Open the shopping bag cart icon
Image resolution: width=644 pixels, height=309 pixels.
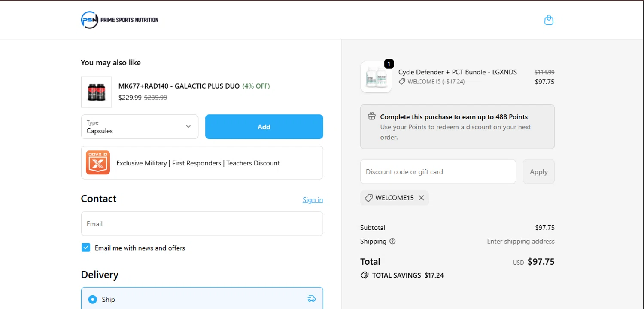click(549, 20)
